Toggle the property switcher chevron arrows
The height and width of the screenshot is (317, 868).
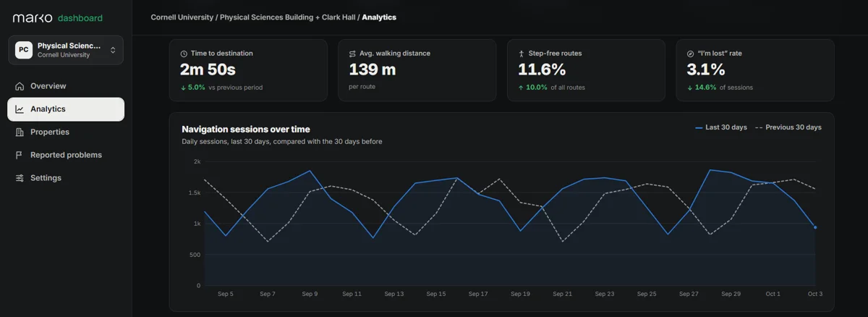[x=113, y=50]
